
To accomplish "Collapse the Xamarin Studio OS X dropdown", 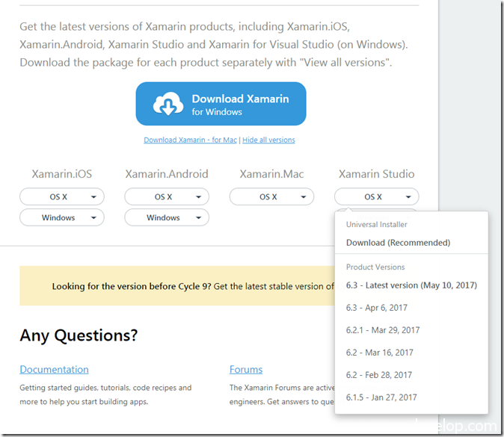I will (x=376, y=196).
